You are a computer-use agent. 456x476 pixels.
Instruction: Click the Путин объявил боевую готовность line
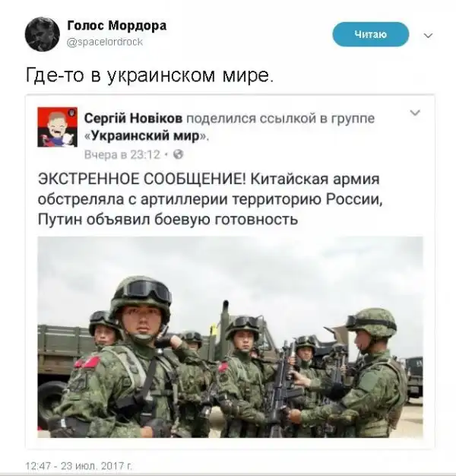(168, 220)
